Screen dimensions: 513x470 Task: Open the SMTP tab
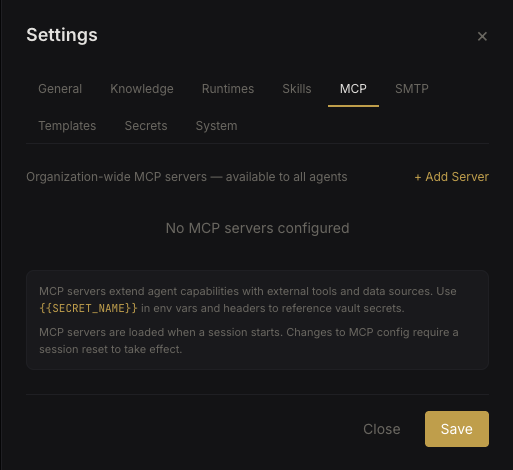coord(412,89)
